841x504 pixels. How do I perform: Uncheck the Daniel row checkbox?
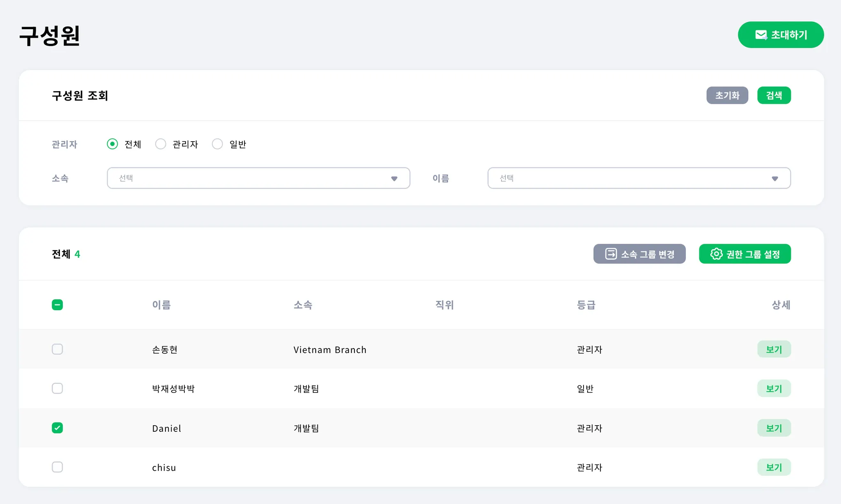click(57, 428)
